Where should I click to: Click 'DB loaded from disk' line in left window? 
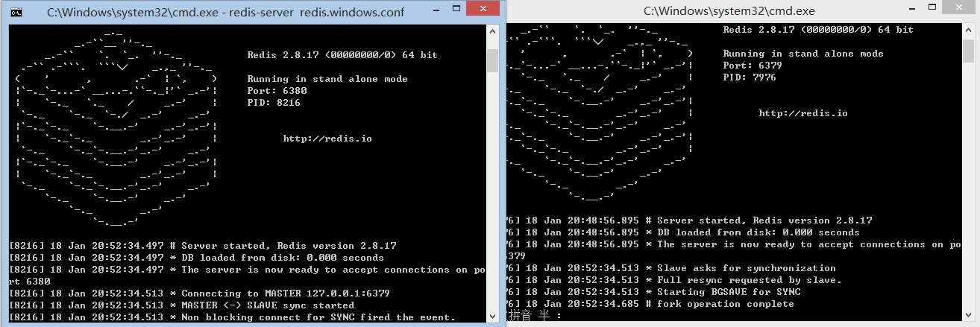(x=197, y=258)
